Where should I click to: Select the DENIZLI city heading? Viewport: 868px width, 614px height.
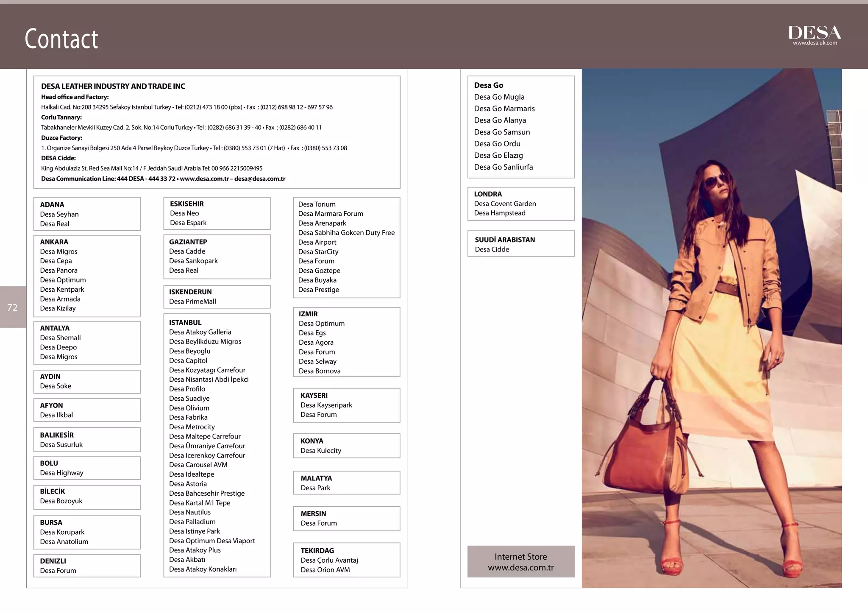tap(53, 561)
